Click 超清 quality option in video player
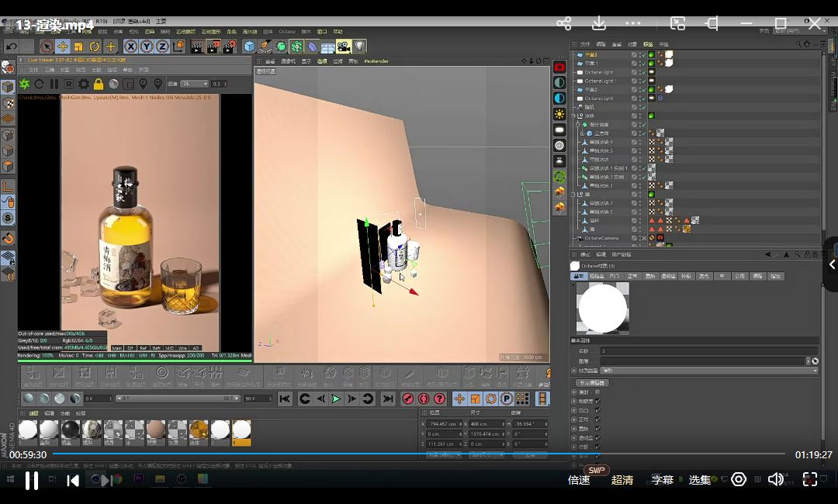 622,480
